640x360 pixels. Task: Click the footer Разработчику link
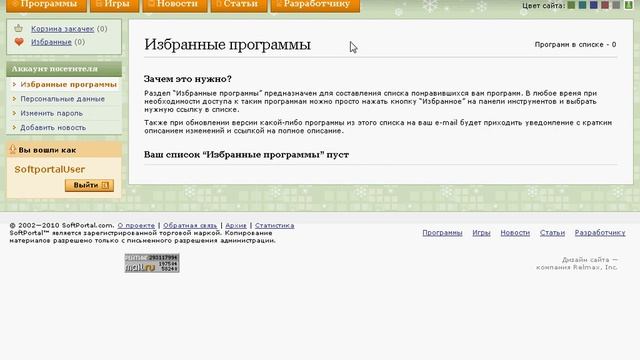600,233
